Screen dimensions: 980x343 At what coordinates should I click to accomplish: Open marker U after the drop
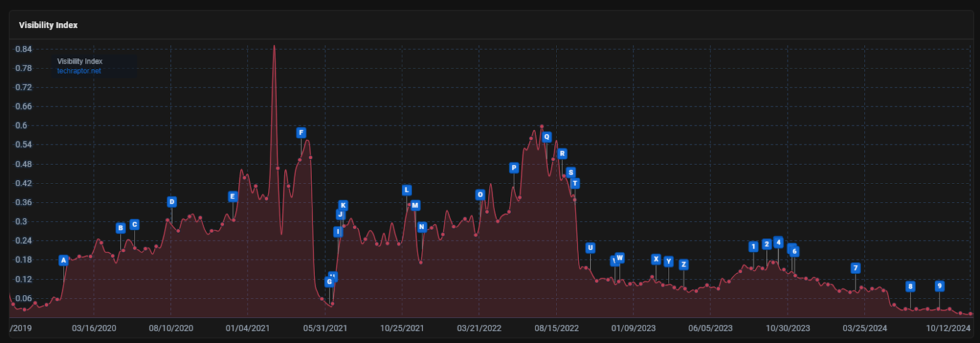tap(590, 248)
